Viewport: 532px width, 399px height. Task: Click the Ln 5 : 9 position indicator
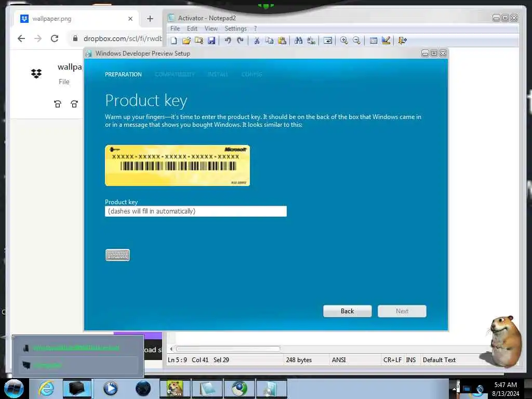[177, 360]
